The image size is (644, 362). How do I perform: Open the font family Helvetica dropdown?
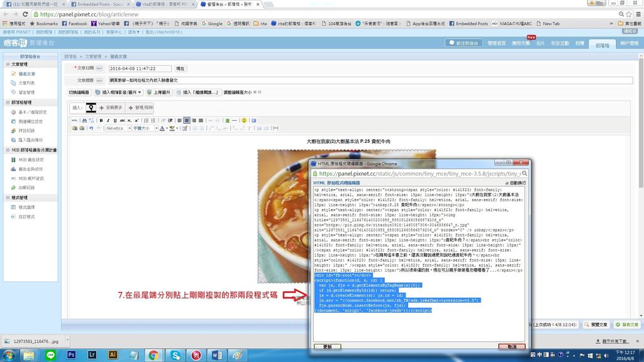(118, 128)
